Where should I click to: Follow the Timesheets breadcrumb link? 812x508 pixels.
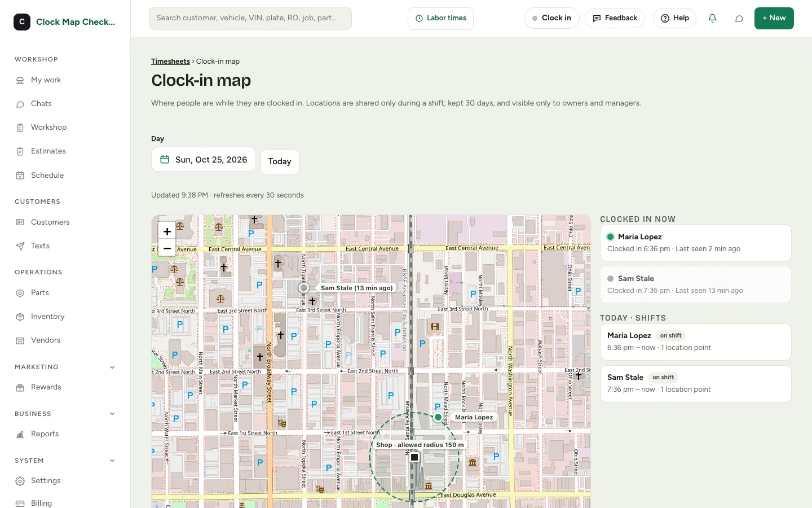click(x=170, y=62)
